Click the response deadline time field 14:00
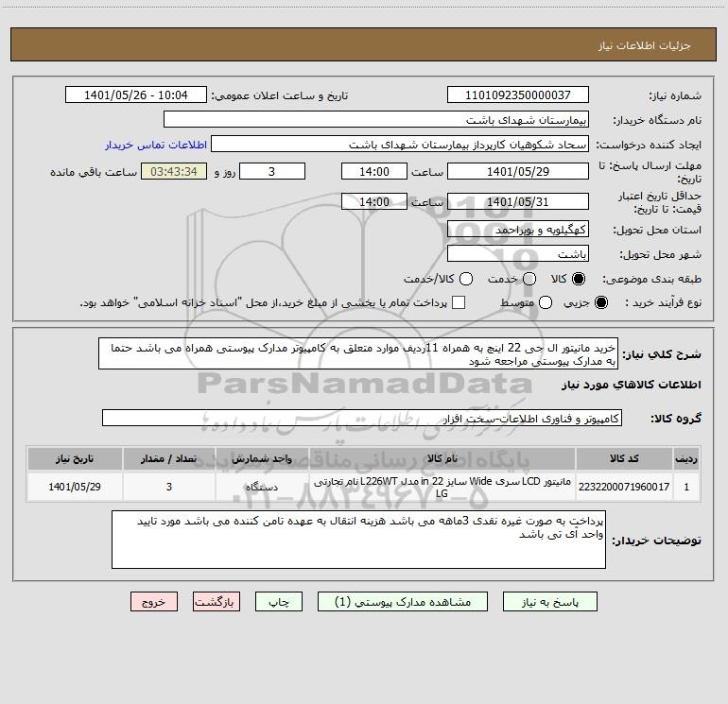 point(374,171)
